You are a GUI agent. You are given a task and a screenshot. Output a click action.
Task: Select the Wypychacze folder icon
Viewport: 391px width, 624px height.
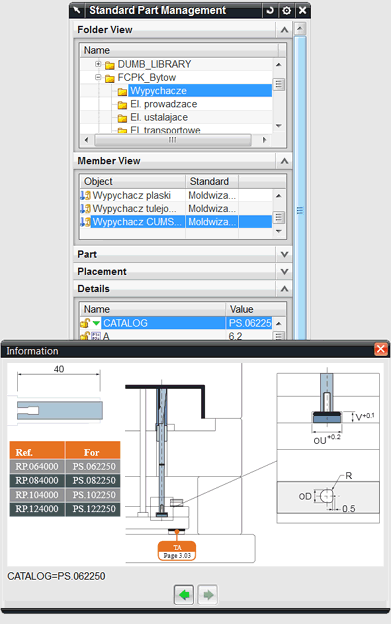(122, 92)
